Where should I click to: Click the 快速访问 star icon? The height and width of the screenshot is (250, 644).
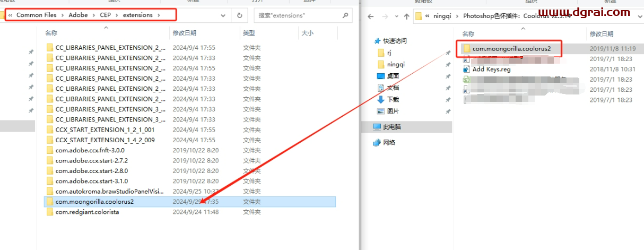(377, 41)
